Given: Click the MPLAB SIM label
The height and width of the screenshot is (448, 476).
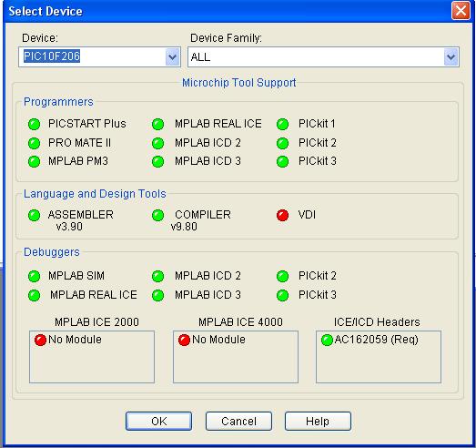Looking at the screenshot, I should coord(76,276).
